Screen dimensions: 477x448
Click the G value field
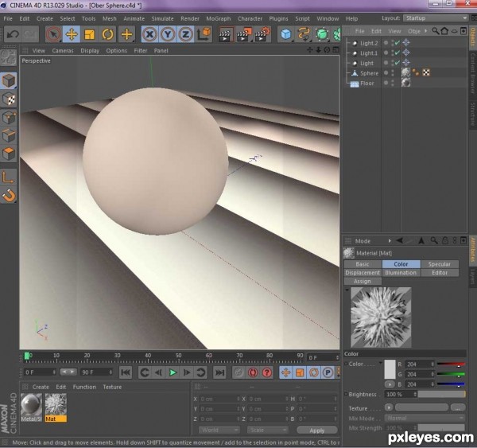coord(419,374)
